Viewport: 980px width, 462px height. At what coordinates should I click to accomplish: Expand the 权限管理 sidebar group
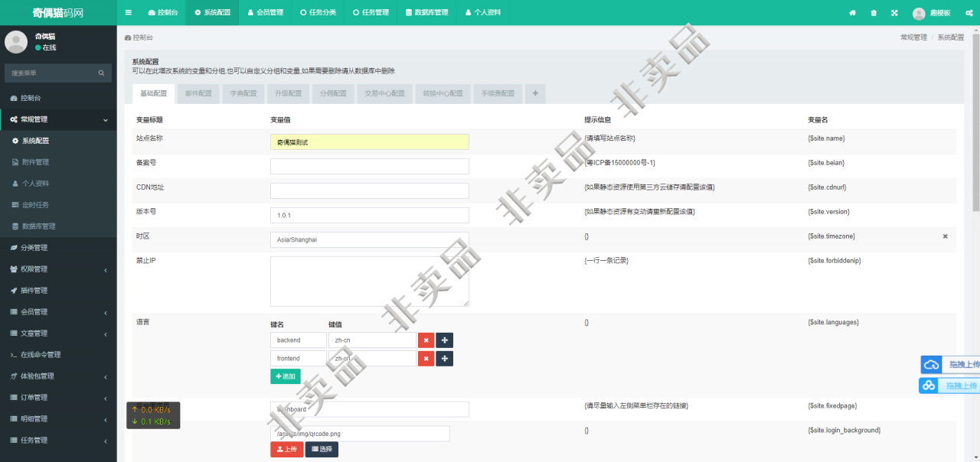coord(58,269)
